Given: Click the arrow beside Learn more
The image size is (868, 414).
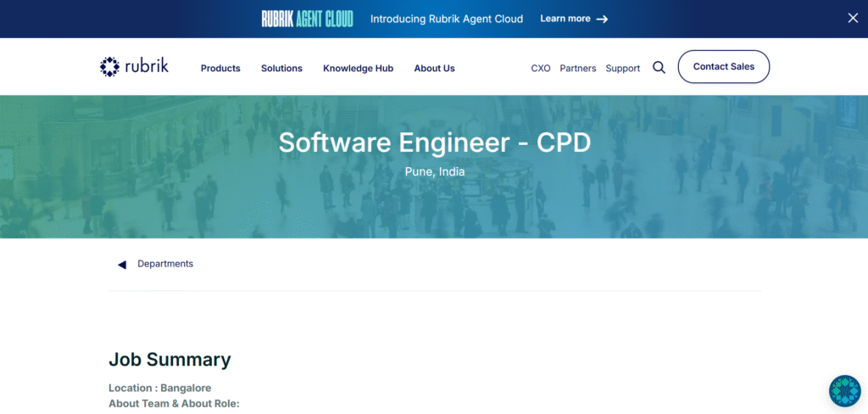Looking at the screenshot, I should click(x=602, y=19).
